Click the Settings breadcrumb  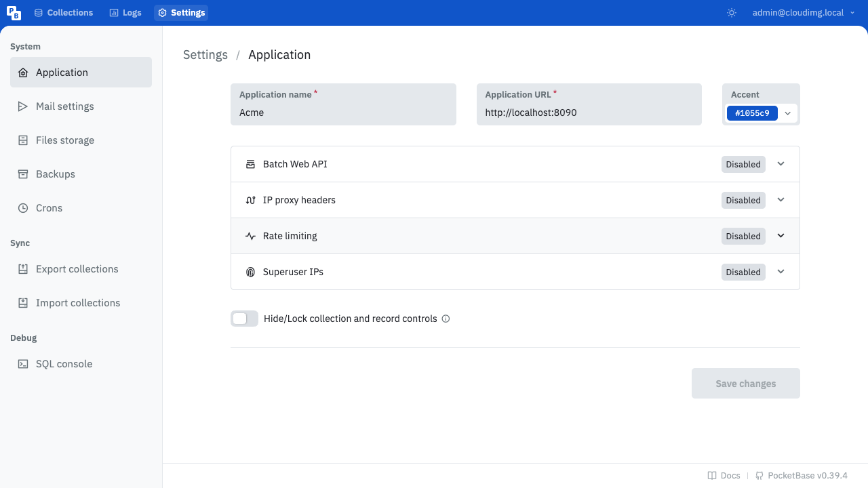tap(205, 55)
